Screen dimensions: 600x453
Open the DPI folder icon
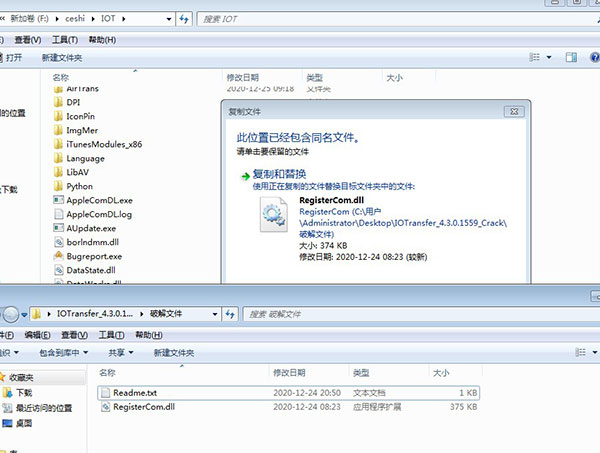(58, 102)
